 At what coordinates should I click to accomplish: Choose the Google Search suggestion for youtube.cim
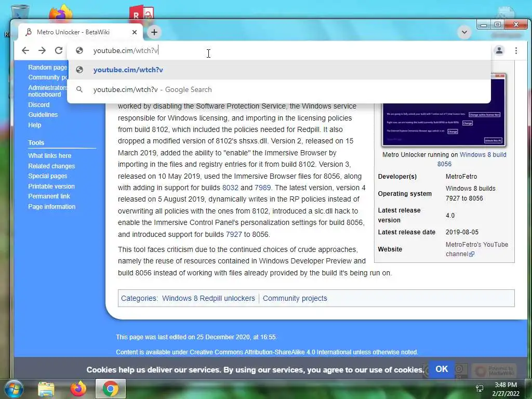tap(279, 89)
